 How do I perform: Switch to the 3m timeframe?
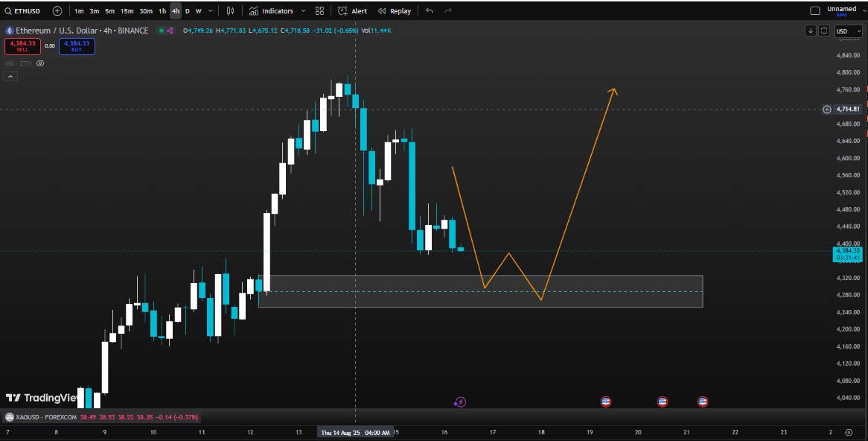coord(95,11)
